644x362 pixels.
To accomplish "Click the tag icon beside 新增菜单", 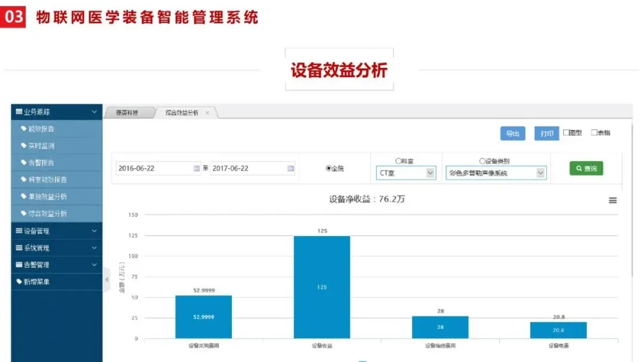I will point(19,281).
